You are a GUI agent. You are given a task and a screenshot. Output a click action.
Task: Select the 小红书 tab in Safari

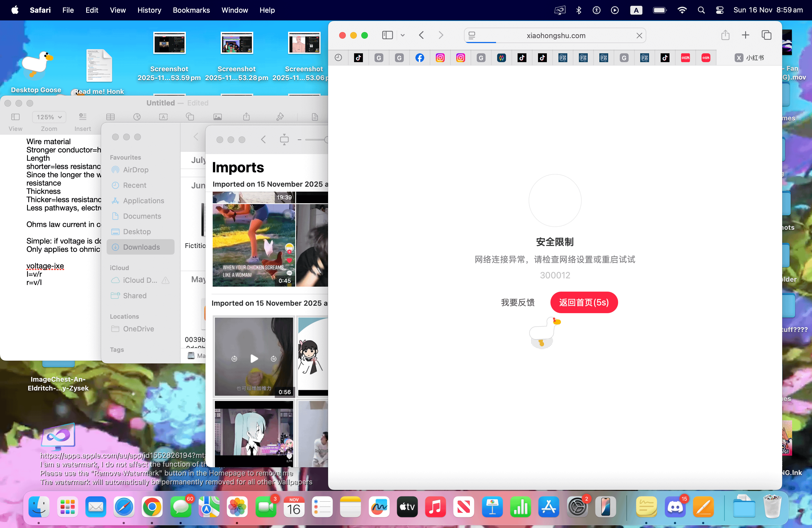tap(749, 58)
